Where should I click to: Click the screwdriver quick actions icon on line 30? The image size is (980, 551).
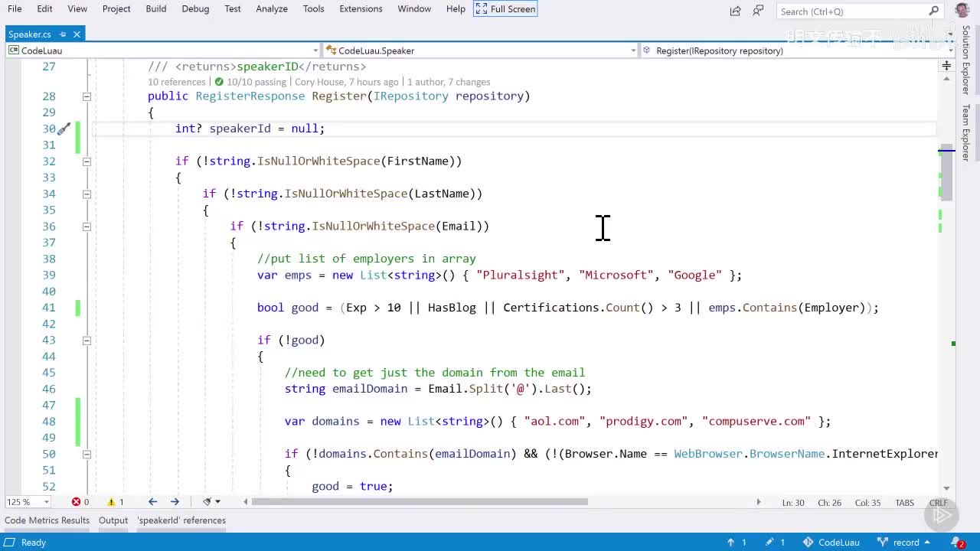click(x=64, y=129)
